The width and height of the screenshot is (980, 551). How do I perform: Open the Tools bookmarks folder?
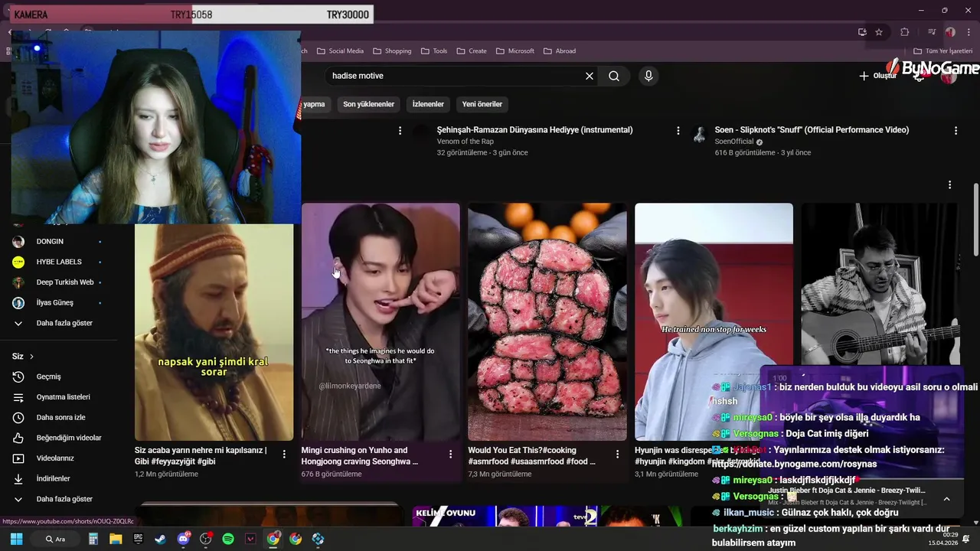[433, 51]
